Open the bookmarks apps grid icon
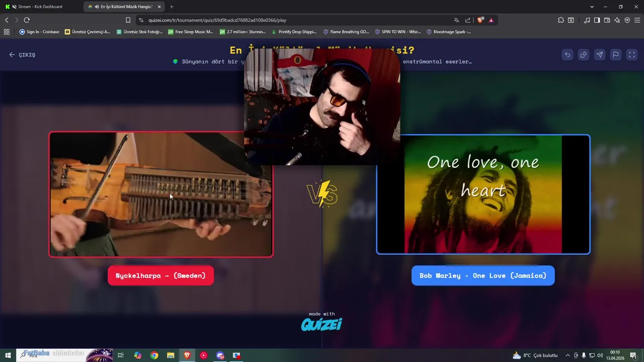The width and height of the screenshot is (644, 362). (x=7, y=32)
